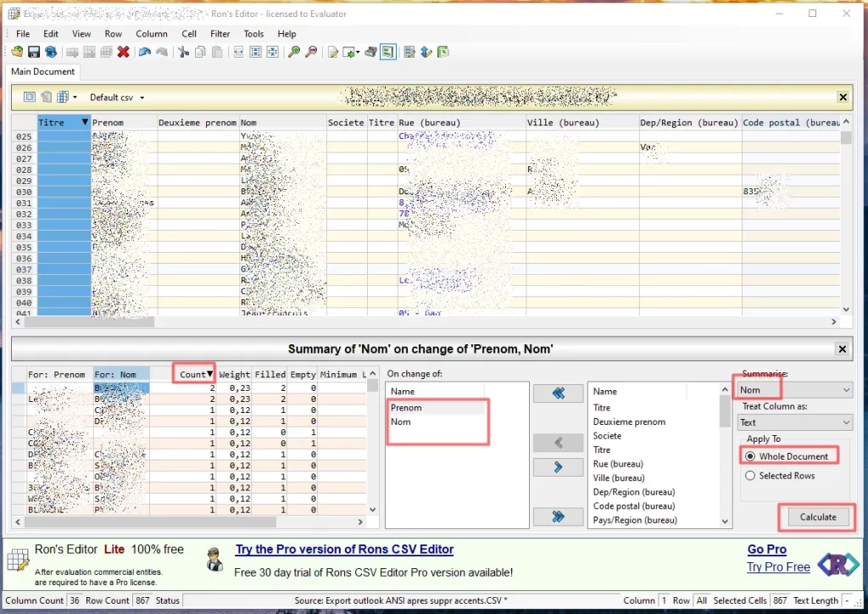Click the single right arrow move button
The width and height of the screenshot is (868, 614).
point(558,467)
